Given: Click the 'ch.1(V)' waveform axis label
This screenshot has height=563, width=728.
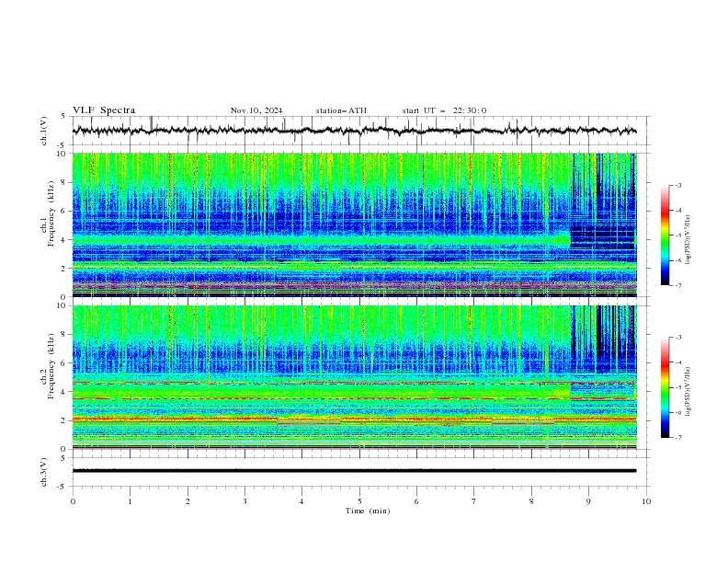Looking at the screenshot, I should pos(44,131).
